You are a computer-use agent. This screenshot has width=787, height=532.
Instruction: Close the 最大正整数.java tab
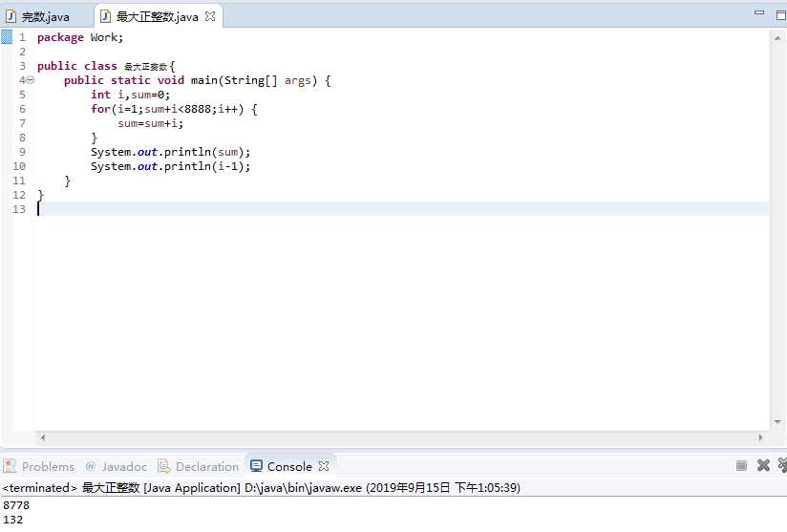pos(210,16)
